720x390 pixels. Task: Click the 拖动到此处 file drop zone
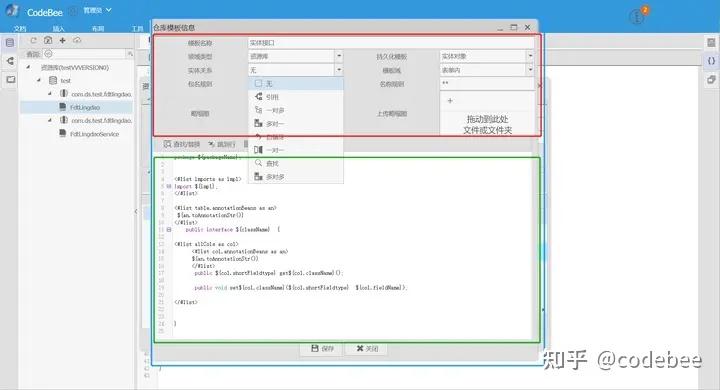487,124
